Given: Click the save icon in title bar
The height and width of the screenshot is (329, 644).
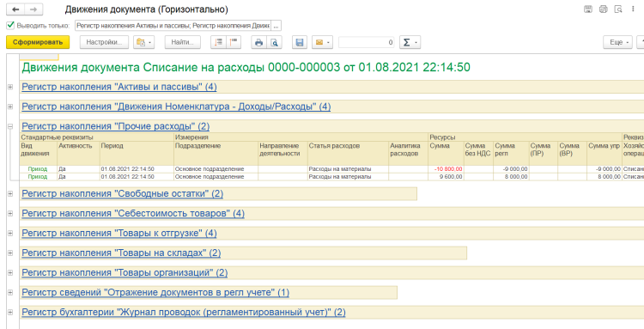Looking at the screenshot, I should (x=588, y=9).
